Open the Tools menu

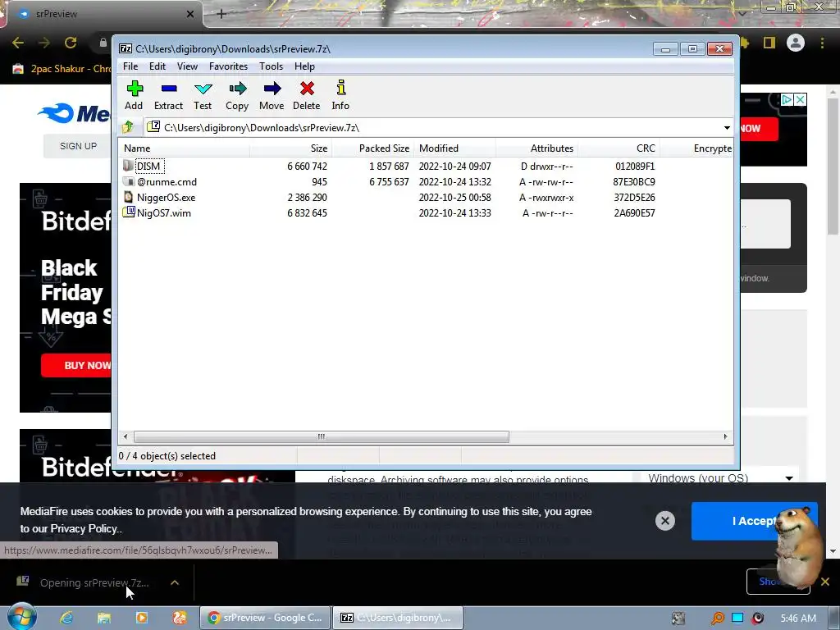271,66
